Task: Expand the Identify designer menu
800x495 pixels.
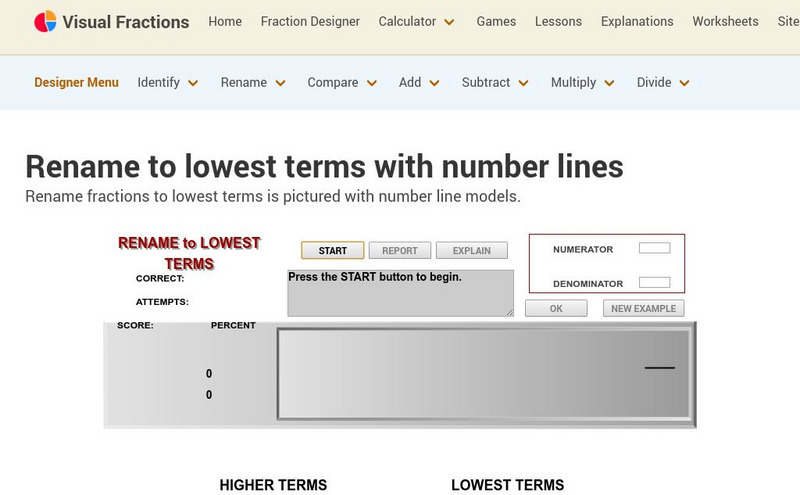Action: [168, 83]
